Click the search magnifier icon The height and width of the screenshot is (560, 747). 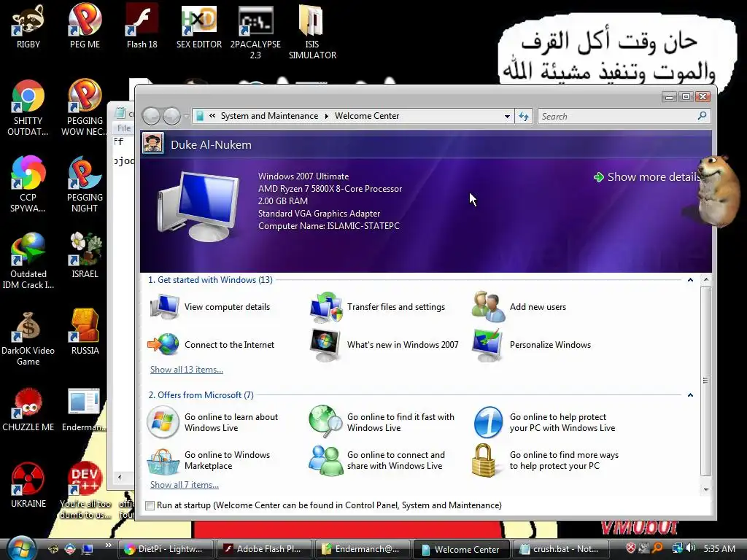(703, 116)
